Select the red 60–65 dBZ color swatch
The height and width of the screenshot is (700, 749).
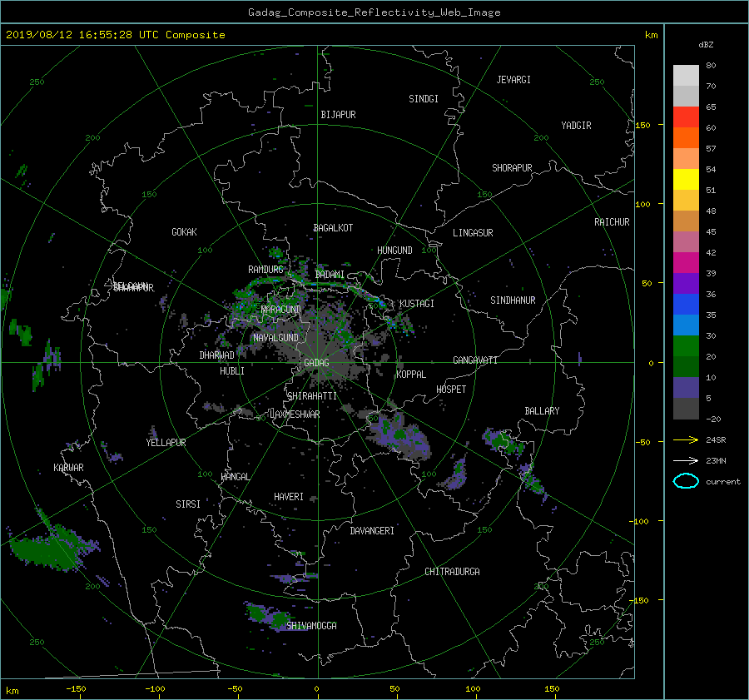click(686, 117)
